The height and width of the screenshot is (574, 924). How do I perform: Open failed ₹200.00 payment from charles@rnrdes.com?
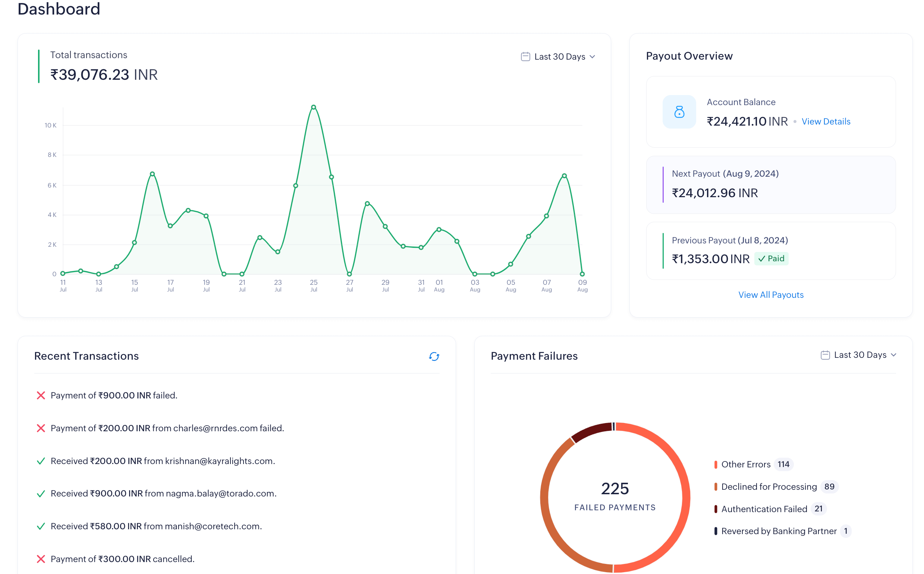coord(167,428)
